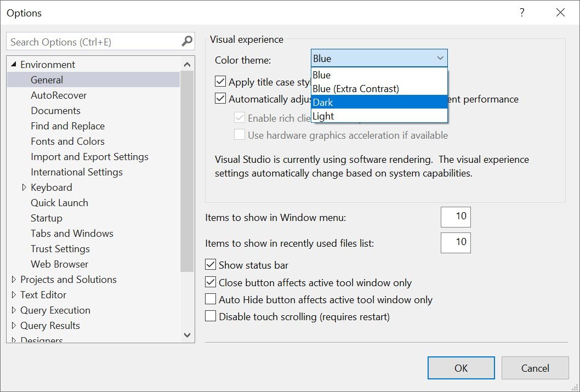Open Trust Settings page
The image size is (580, 392).
coord(60,249)
